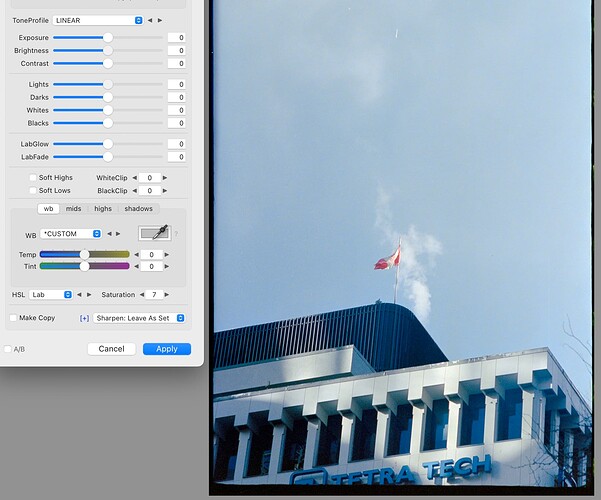Click the Whites value field
The width and height of the screenshot is (601, 500).
177,110
